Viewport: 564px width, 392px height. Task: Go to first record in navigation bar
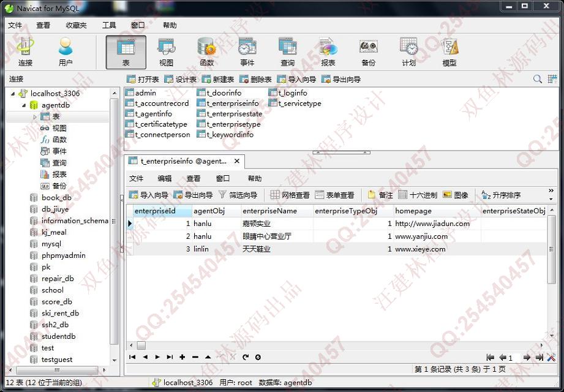(x=132, y=357)
